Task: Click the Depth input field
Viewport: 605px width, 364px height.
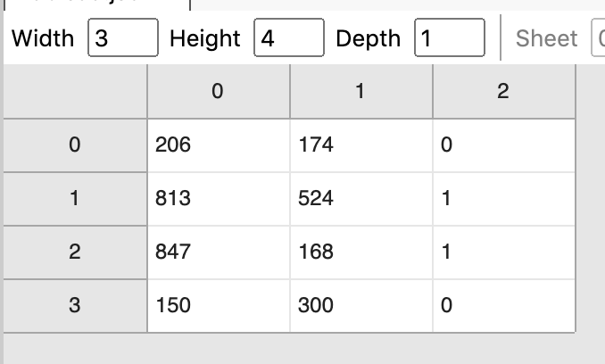Action: pos(450,37)
